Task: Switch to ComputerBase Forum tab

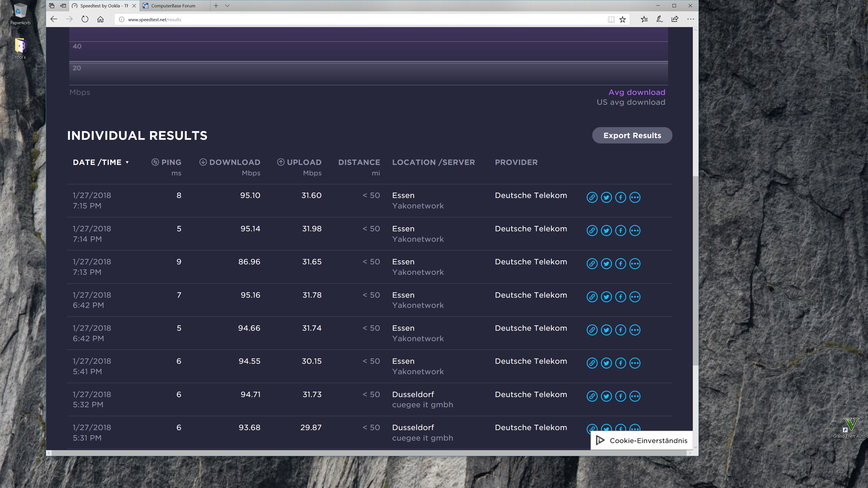Action: coord(173,6)
